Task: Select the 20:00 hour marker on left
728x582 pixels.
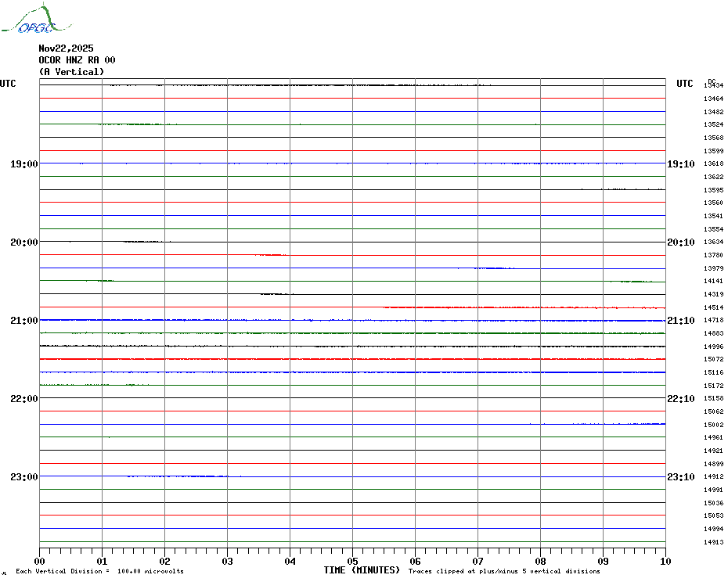Action: (24, 242)
